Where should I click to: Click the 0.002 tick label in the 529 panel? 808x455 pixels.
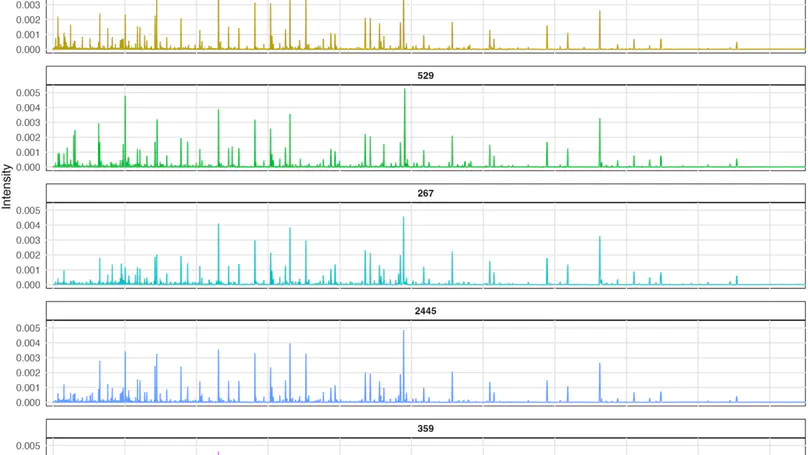pos(28,138)
